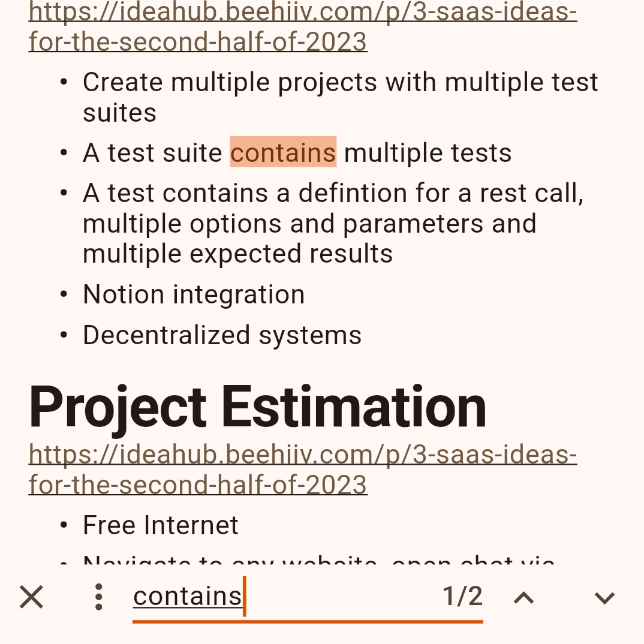Jump to the next search match

click(604, 597)
